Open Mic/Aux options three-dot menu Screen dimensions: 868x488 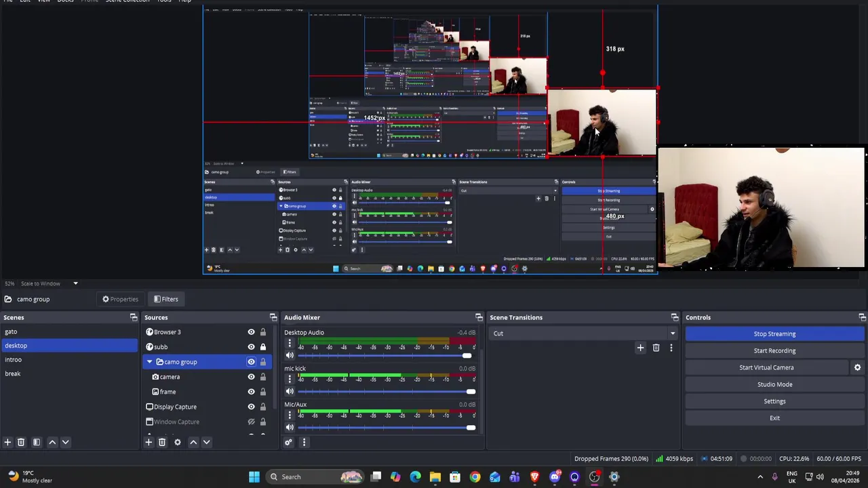pos(290,415)
